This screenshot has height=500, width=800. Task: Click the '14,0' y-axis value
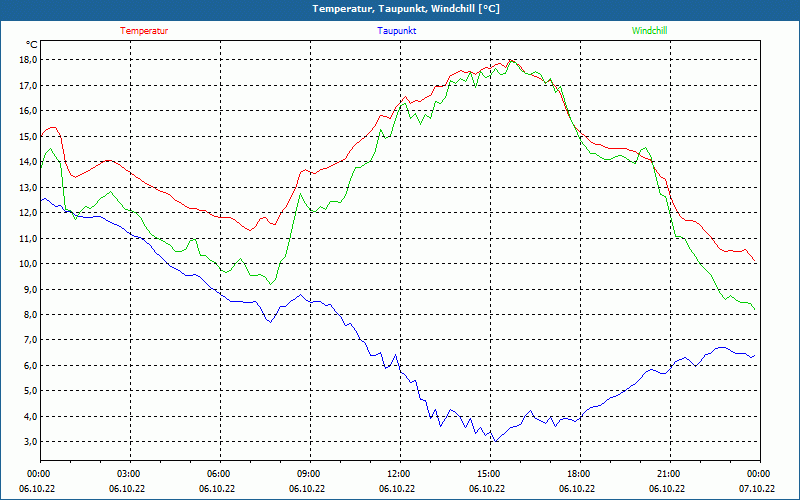tap(29, 162)
